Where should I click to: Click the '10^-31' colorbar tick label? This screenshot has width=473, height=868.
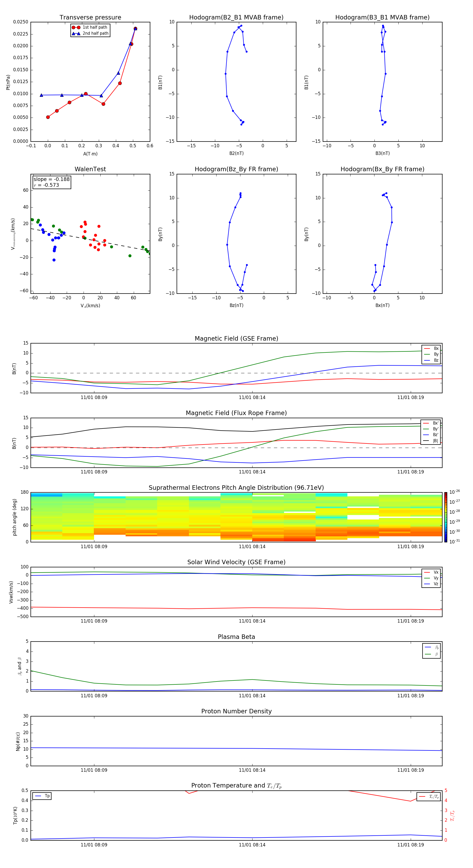pos(455,542)
